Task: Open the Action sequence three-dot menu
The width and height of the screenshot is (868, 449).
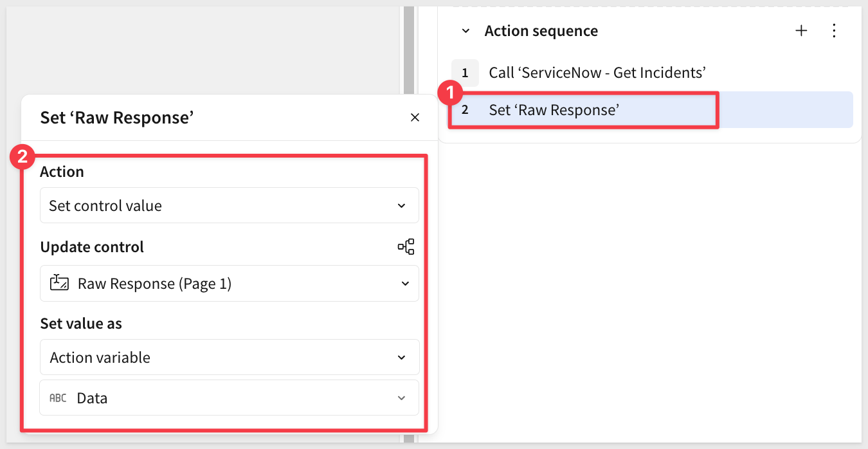Action: (834, 31)
